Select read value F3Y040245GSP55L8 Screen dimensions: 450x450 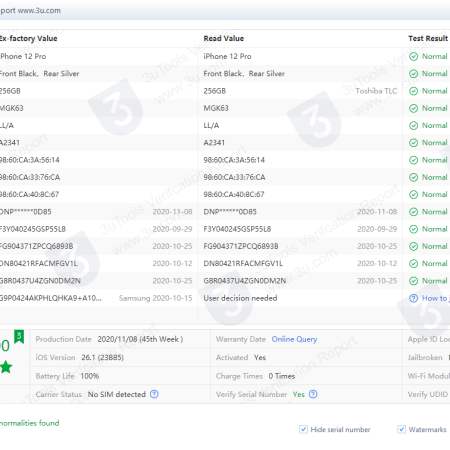pyautogui.click(x=237, y=229)
